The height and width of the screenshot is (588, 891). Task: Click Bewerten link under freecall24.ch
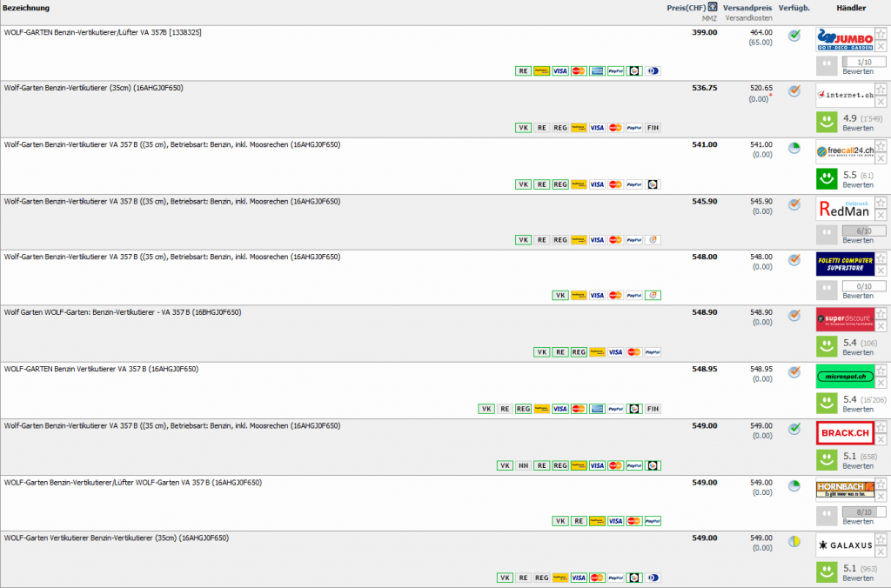pyautogui.click(x=858, y=184)
